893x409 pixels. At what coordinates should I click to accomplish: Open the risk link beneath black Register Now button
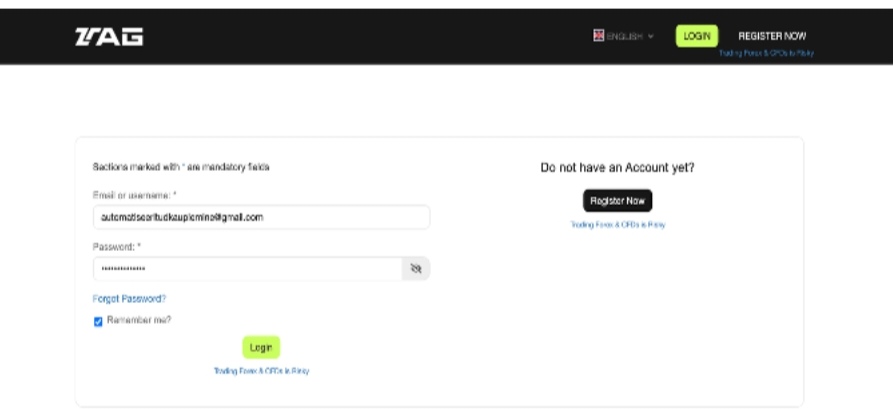tap(618, 224)
